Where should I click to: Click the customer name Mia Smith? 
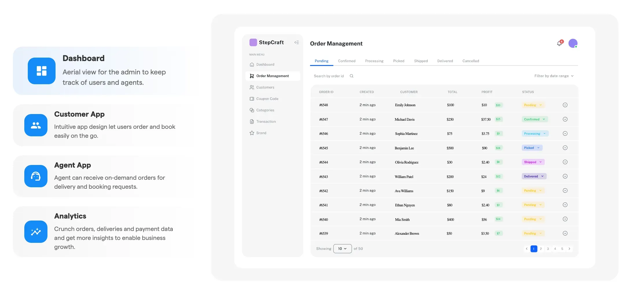point(402,219)
